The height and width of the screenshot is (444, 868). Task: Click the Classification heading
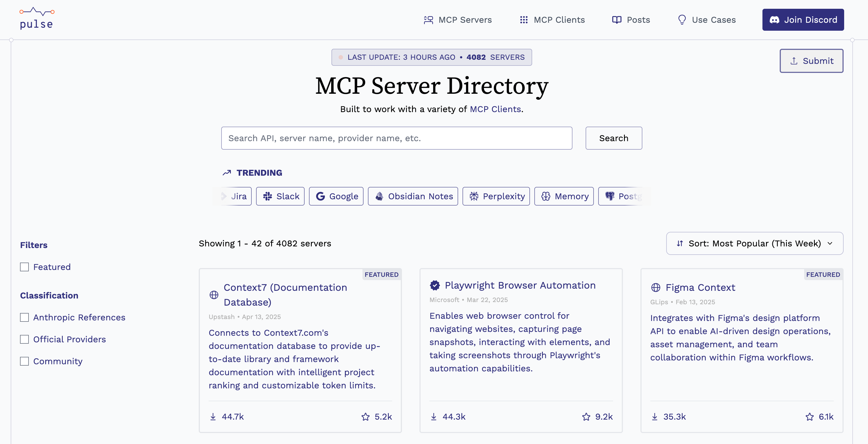[x=49, y=295]
